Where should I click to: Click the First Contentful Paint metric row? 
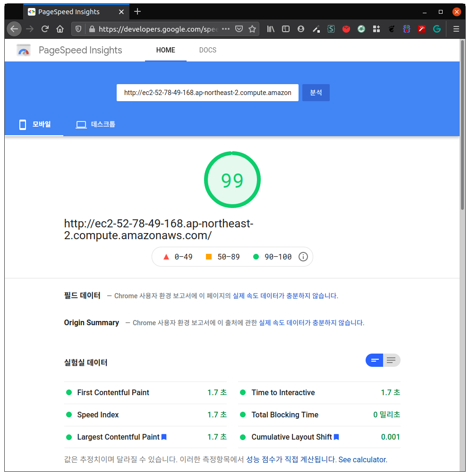tap(145, 392)
